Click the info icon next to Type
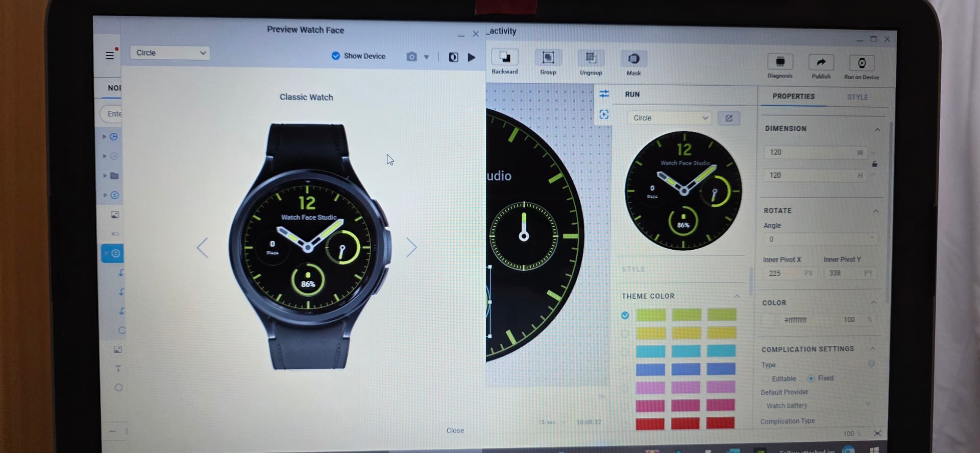The height and width of the screenshot is (453, 980). tap(871, 364)
